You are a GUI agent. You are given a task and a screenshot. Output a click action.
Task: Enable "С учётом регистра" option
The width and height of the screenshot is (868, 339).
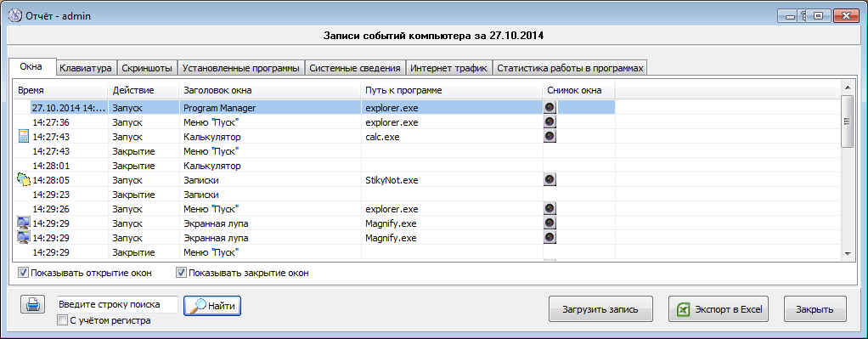pyautogui.click(x=62, y=320)
